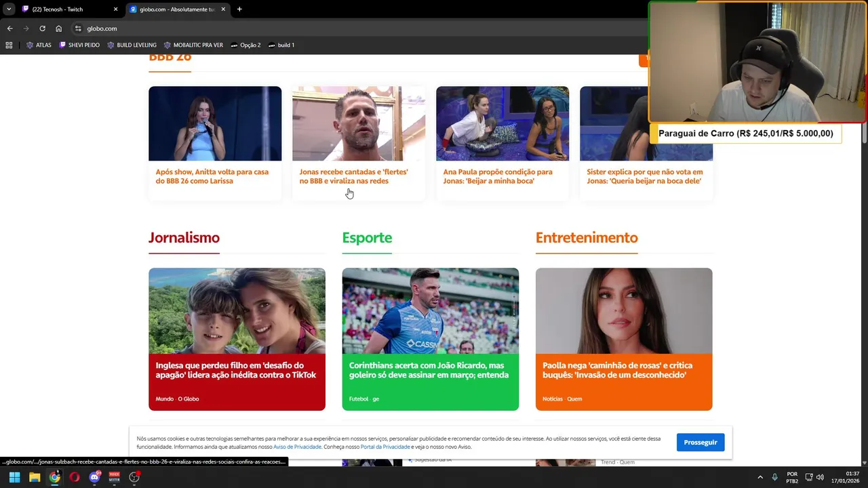Open the Futebol category tag
Image resolution: width=868 pixels, height=488 pixels.
tap(358, 399)
